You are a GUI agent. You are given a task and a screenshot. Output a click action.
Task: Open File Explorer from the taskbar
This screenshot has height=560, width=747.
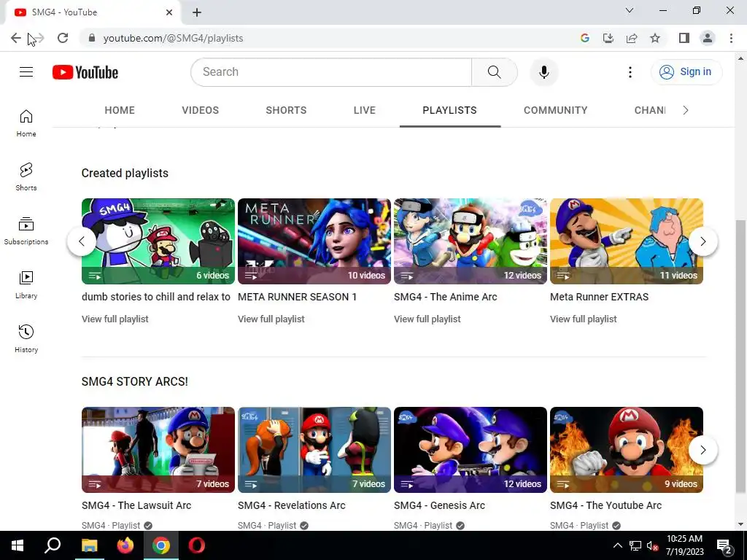pos(89,545)
